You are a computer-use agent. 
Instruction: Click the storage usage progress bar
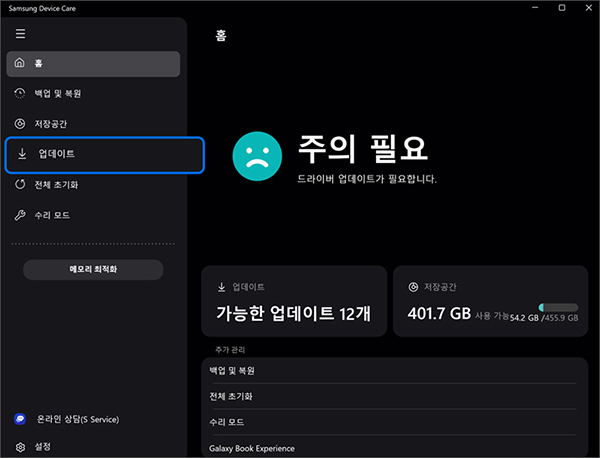558,307
